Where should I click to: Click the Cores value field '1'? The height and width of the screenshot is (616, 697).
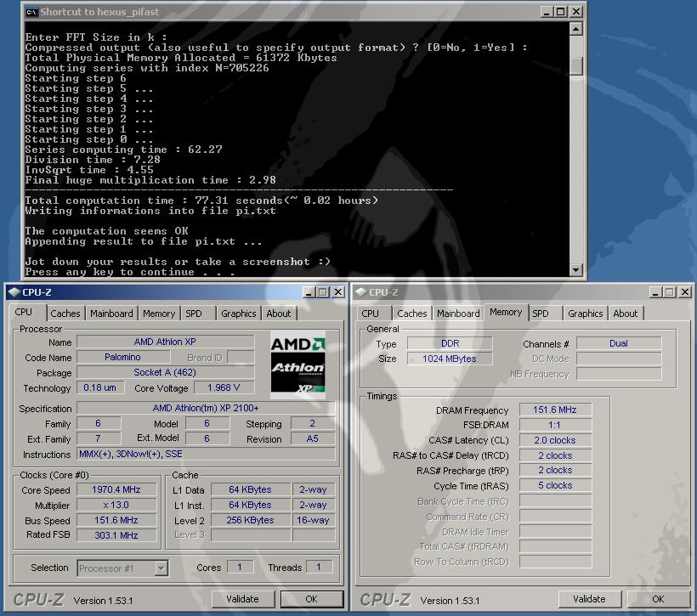(240, 567)
